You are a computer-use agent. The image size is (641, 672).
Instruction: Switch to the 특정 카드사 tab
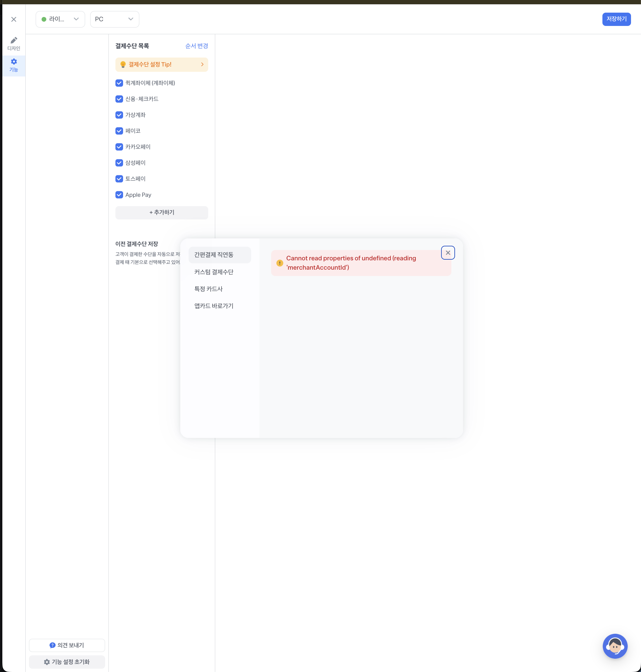[209, 289]
